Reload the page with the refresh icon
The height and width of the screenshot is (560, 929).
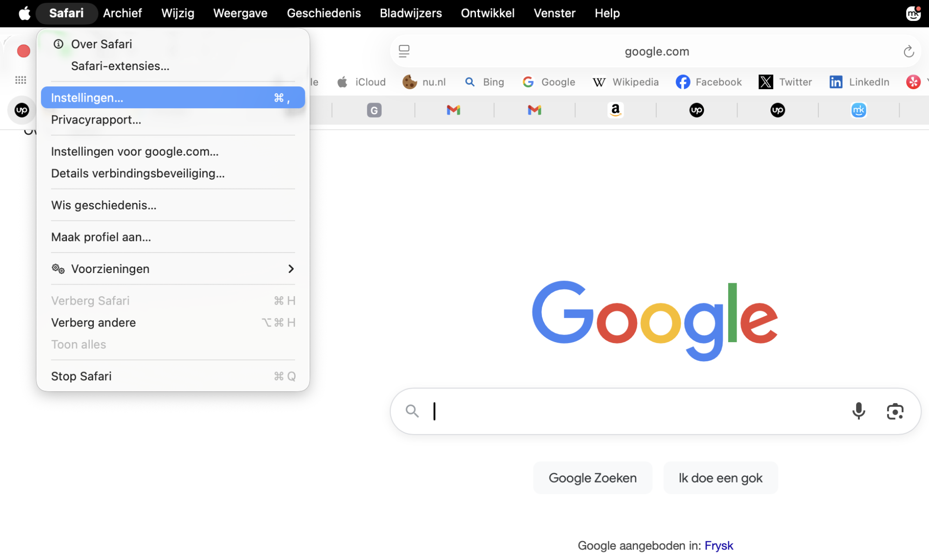coord(909,52)
